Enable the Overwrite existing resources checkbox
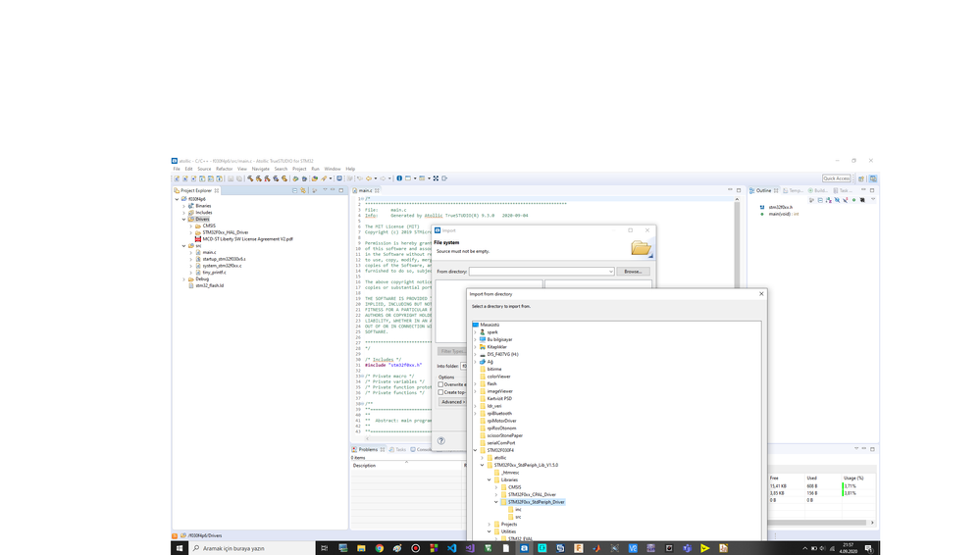Image resolution: width=980 pixels, height=555 pixels. [x=440, y=385]
